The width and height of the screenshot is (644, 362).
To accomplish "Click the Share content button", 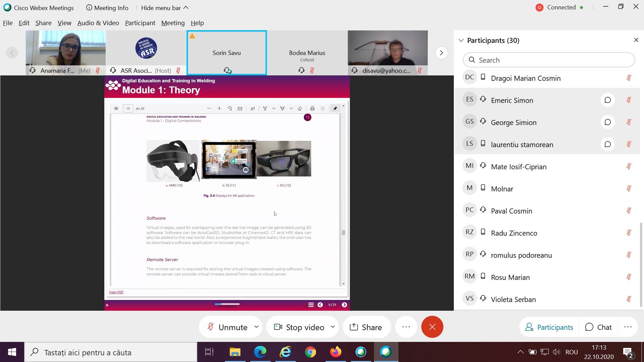I will 366,327.
